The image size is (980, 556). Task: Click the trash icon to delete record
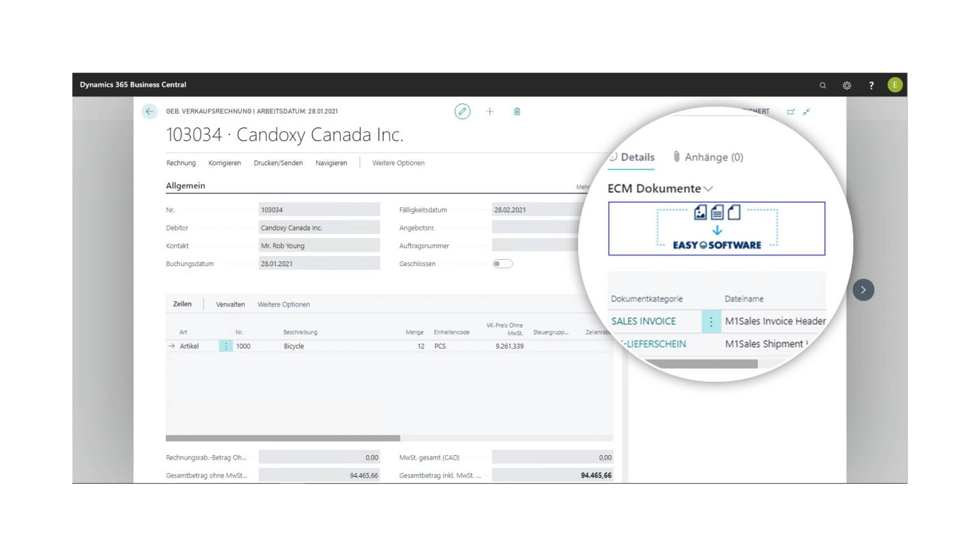coord(517,111)
